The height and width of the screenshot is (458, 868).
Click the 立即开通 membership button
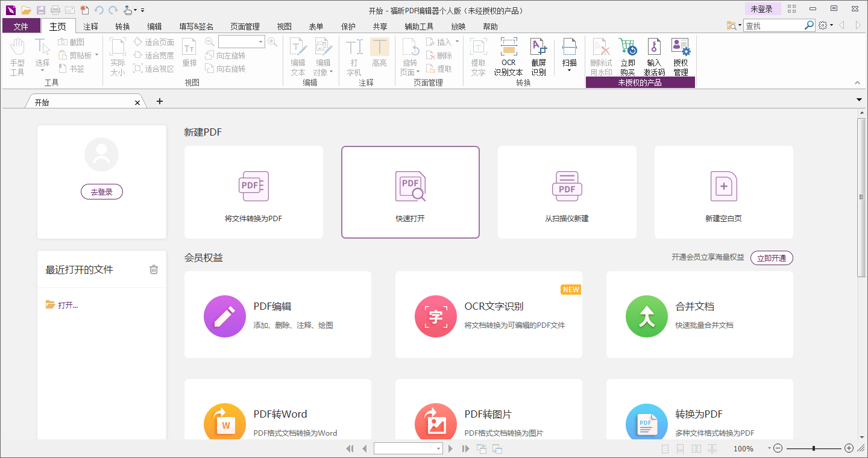click(x=772, y=258)
